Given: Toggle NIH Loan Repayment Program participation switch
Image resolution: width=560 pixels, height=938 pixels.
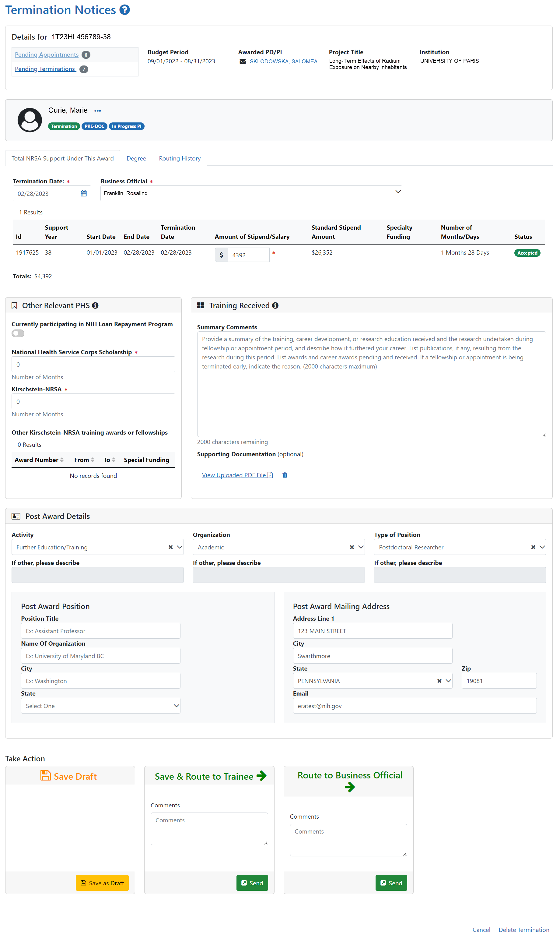Looking at the screenshot, I should click(18, 333).
